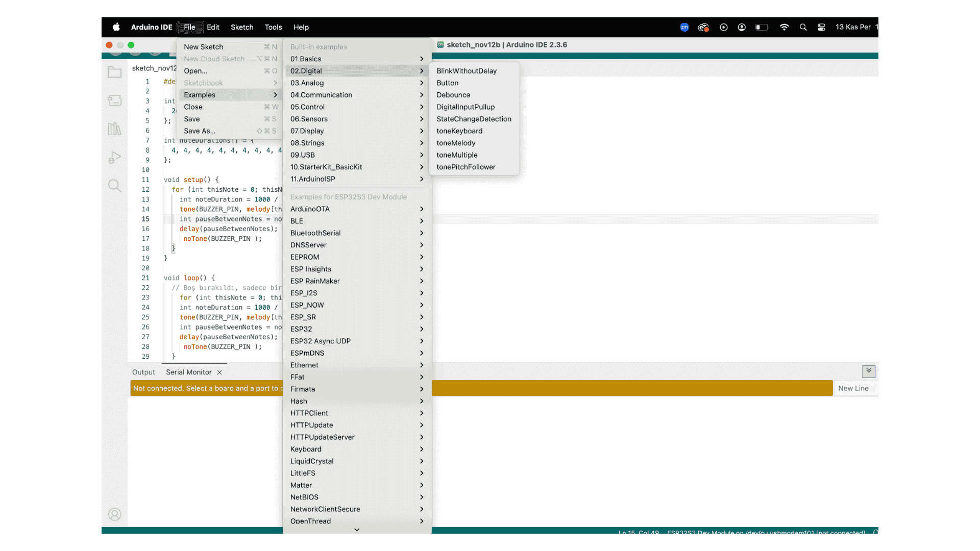The height and width of the screenshot is (551, 980).
Task: Click Save As... in File menu
Action: point(200,131)
